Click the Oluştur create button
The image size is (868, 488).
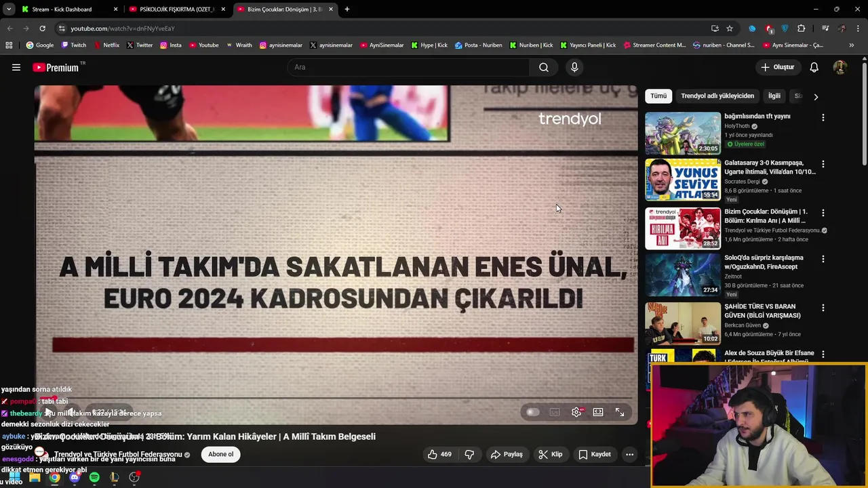coord(777,67)
